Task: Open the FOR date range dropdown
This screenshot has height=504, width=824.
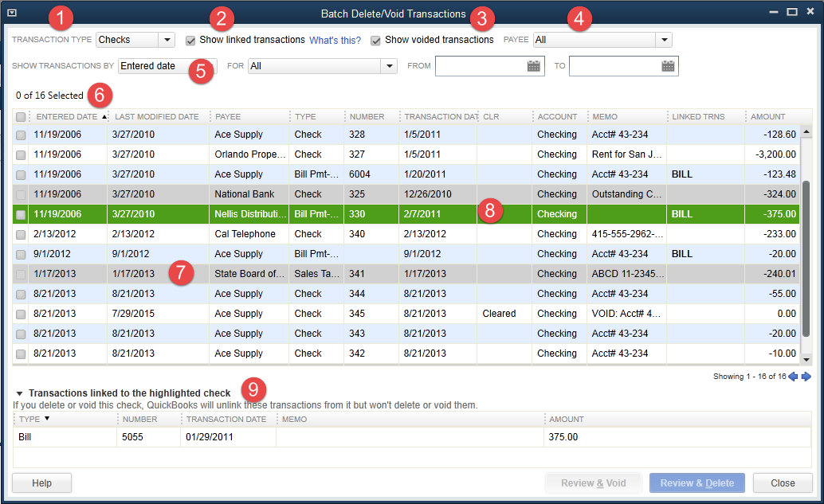Action: [x=390, y=65]
